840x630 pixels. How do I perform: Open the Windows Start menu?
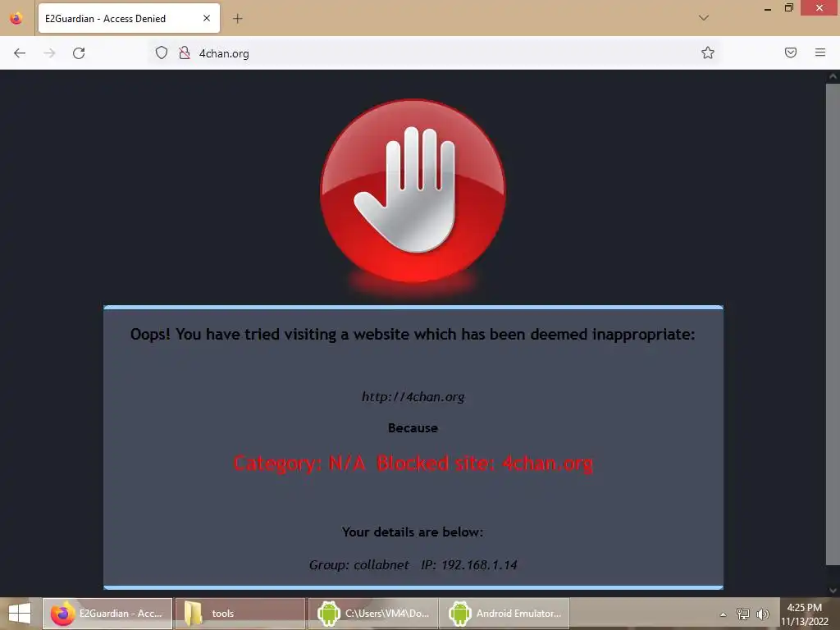(x=21, y=614)
